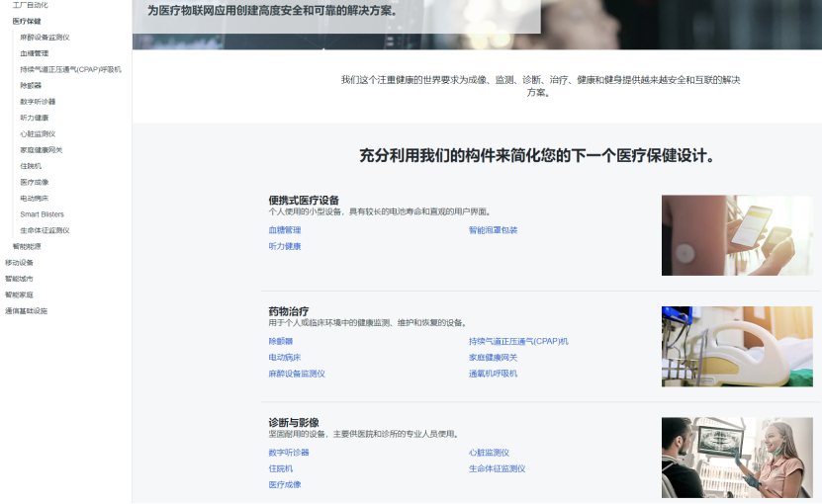Image resolution: width=822 pixels, height=504 pixels.
Task: Open 家庭健康网关 link under 药物治疗
Action: [493, 358]
